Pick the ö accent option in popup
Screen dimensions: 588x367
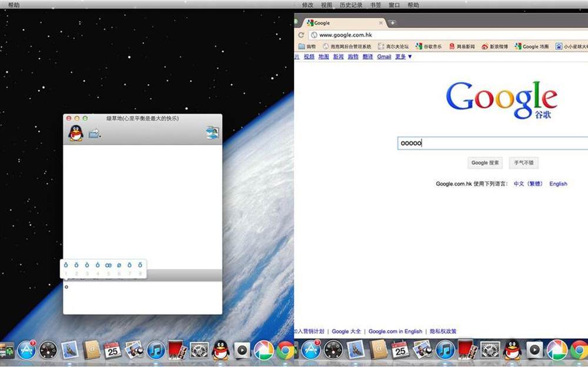click(x=76, y=265)
